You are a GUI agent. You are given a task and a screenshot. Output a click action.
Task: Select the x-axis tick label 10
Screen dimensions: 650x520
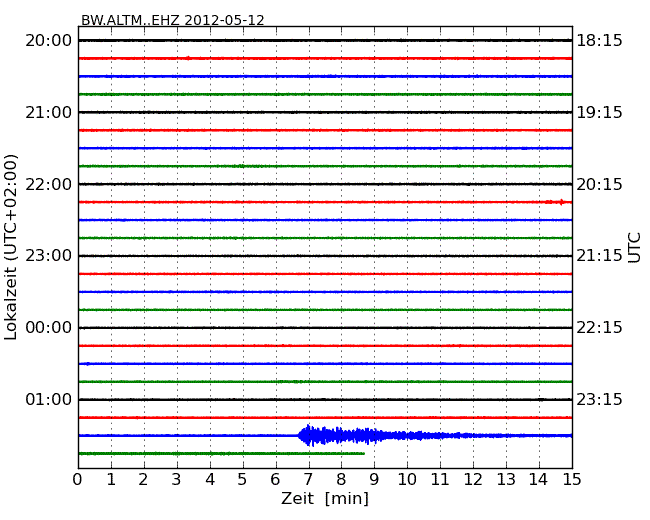407,479
